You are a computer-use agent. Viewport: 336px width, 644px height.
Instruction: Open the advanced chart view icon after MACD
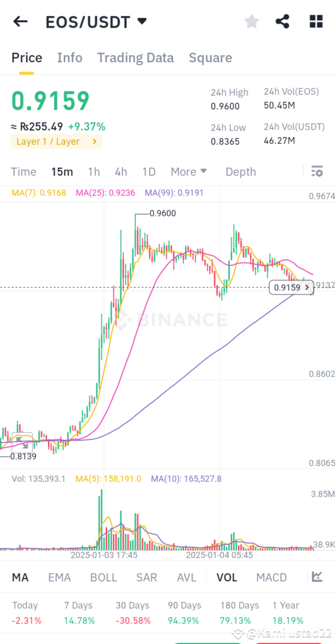(316, 577)
